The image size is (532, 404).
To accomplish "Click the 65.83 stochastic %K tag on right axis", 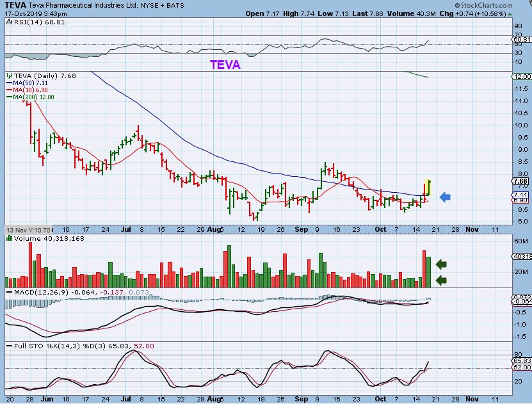I will click(522, 361).
